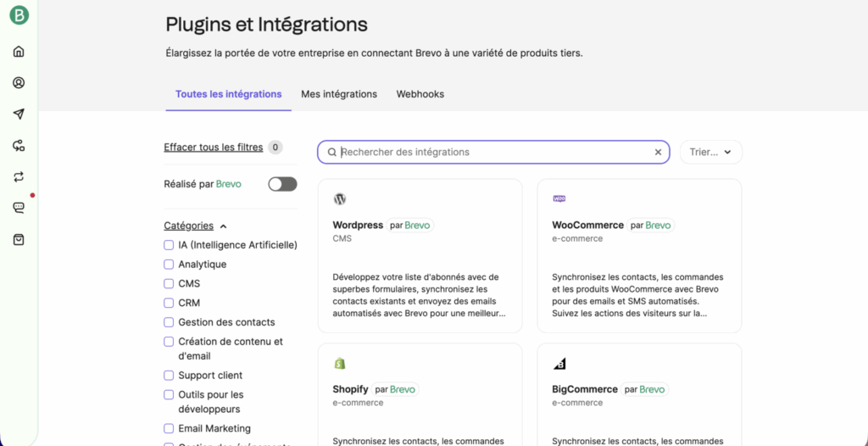Check the Email Marketing checkbox
The height and width of the screenshot is (446, 868).
coord(169,429)
